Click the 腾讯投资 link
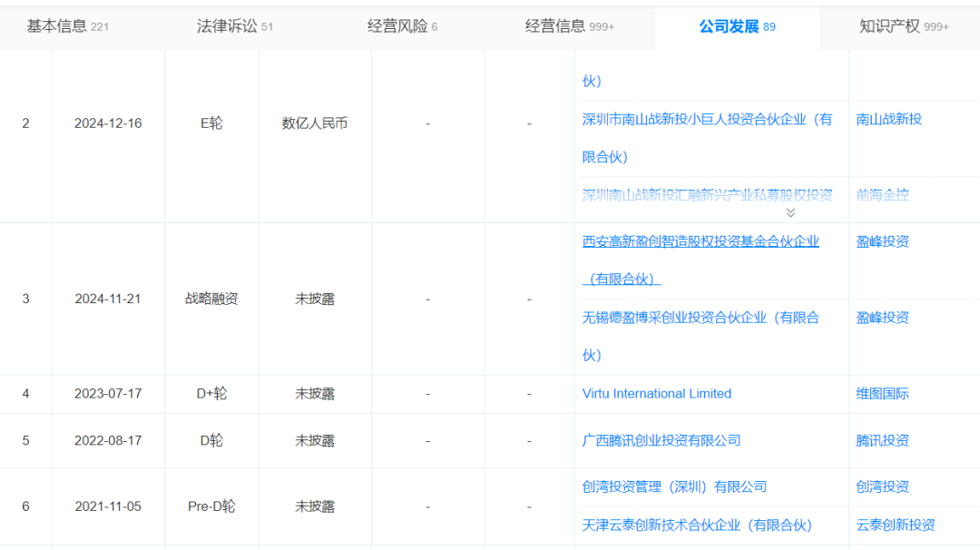 coord(882,440)
